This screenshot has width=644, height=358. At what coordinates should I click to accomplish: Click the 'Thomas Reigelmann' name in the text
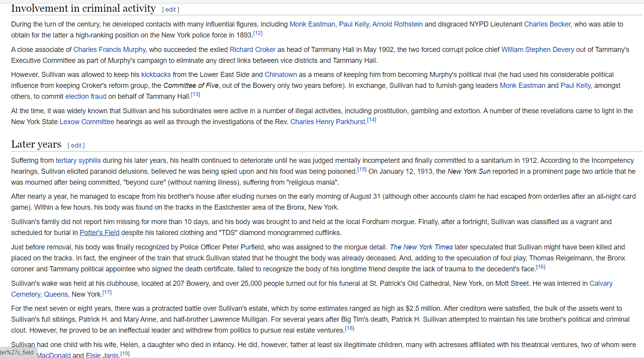560,258
